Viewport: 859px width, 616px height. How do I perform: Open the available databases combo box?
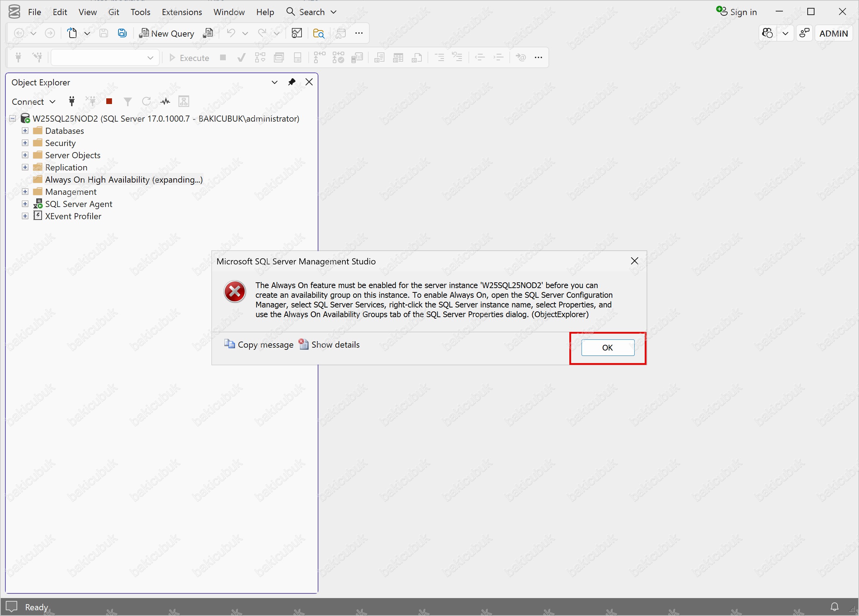(150, 57)
